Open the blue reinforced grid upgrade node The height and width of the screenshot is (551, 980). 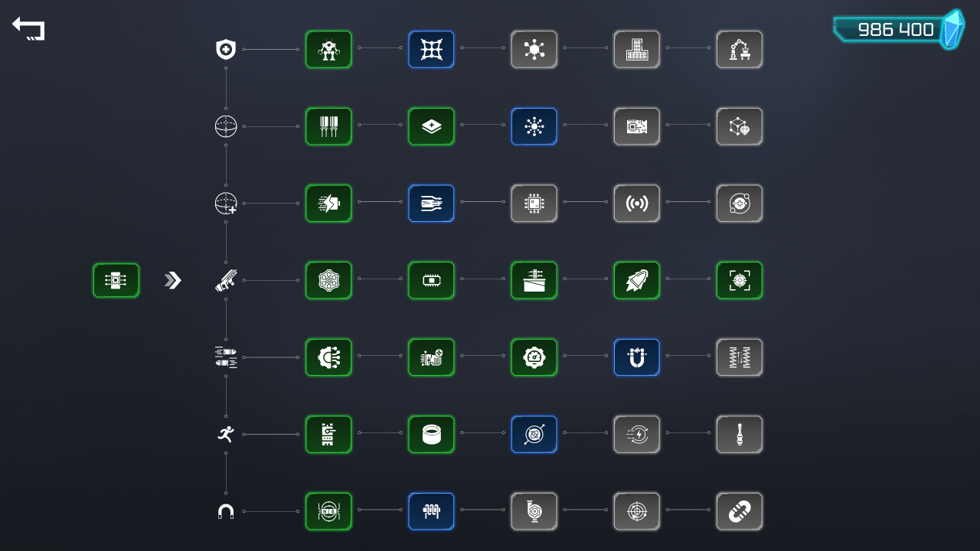(x=431, y=49)
